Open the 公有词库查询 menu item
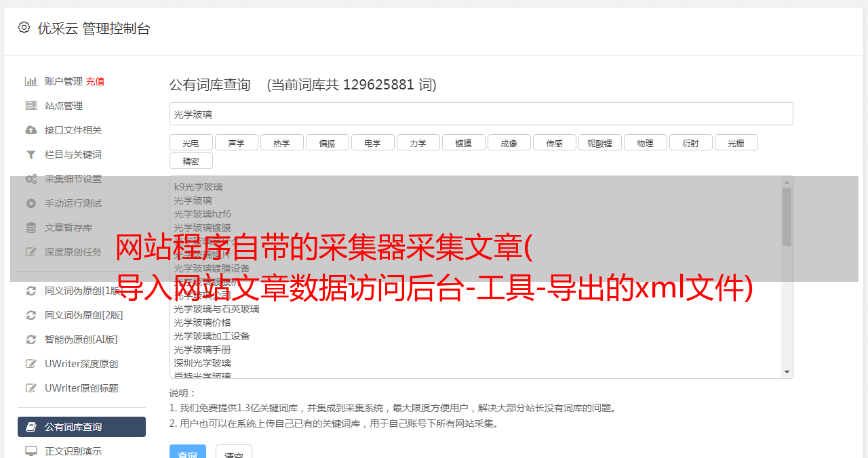Viewport: 868px width, 458px height. coord(81,427)
